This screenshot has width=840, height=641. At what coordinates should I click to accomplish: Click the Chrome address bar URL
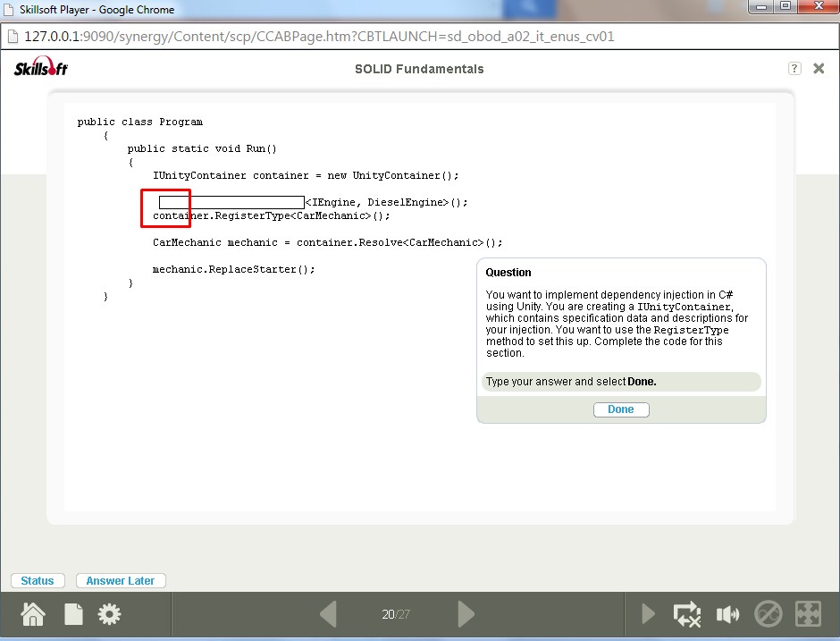pos(319,37)
